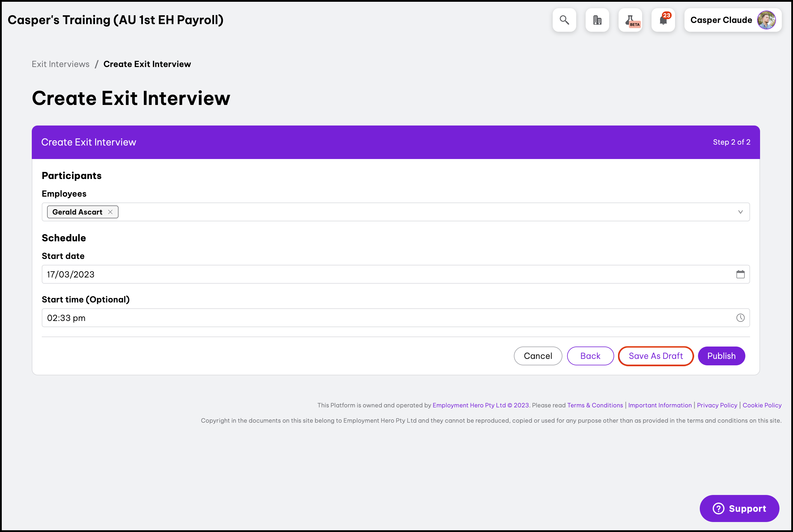Click Casper Claude's profile avatar
The height and width of the screenshot is (532, 793).
click(766, 20)
